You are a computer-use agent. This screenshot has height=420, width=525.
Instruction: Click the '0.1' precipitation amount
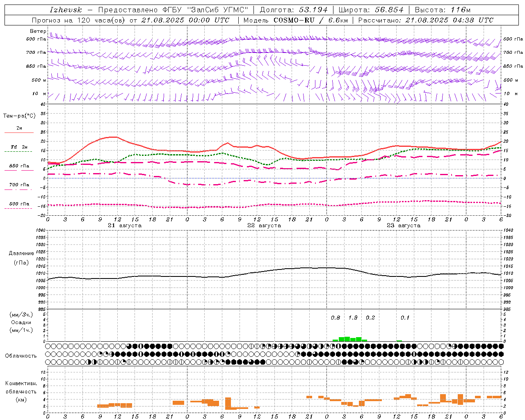click(x=405, y=318)
